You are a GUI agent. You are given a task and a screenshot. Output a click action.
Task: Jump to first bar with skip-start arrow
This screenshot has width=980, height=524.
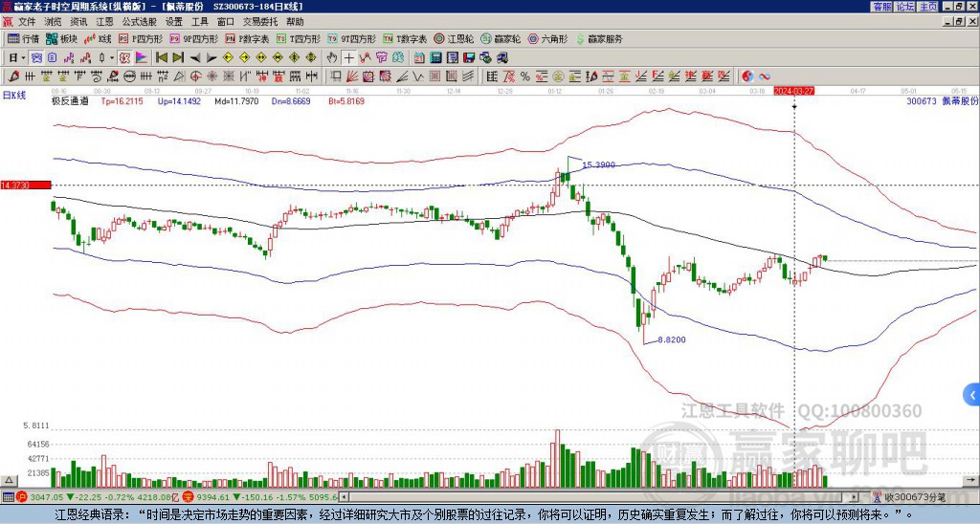pyautogui.click(x=161, y=58)
